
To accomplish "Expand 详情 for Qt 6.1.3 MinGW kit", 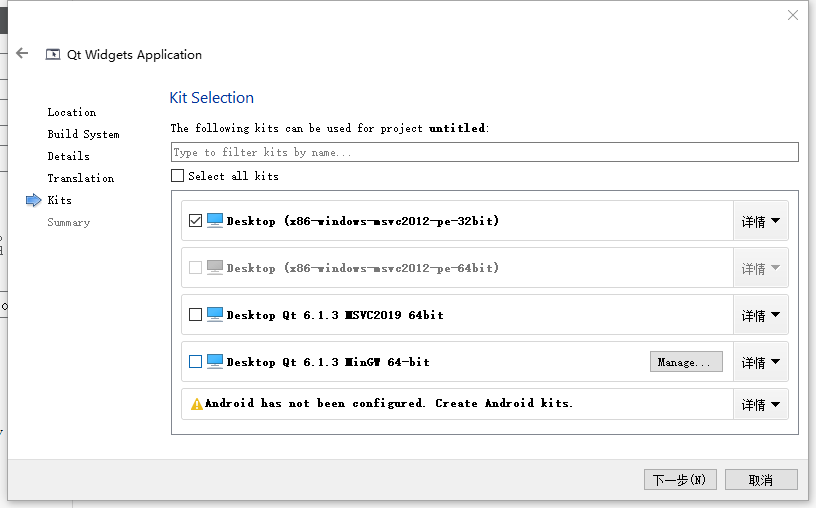I will 760,362.
